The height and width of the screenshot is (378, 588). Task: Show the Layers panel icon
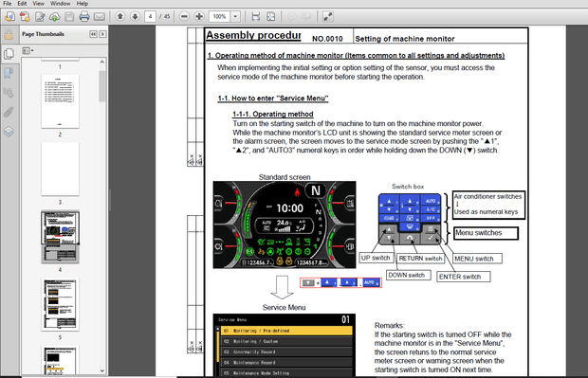tap(9, 132)
